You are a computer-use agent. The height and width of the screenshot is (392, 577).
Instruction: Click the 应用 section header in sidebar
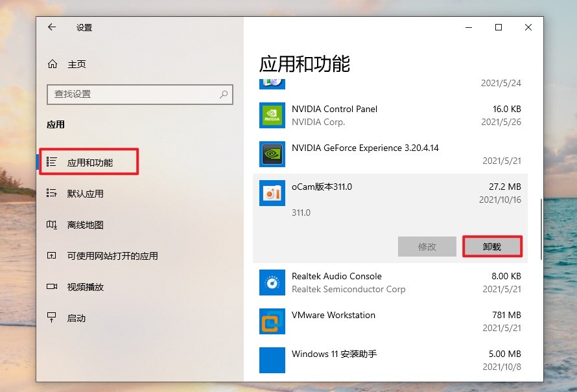[x=56, y=124]
